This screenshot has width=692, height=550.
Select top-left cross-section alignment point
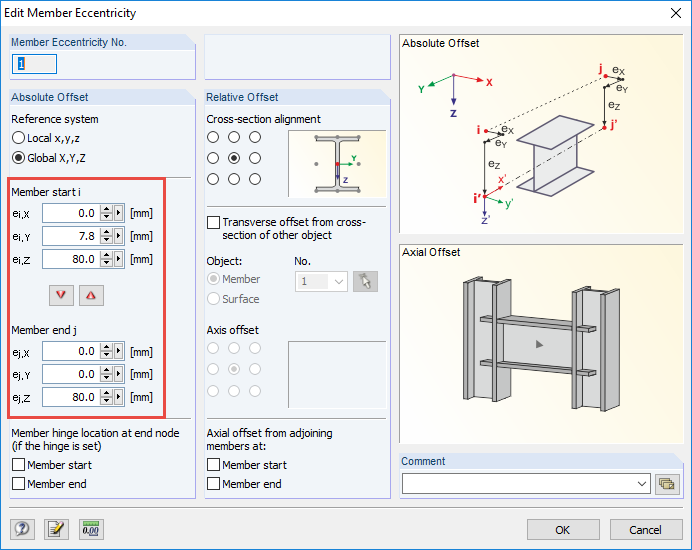[213, 137]
